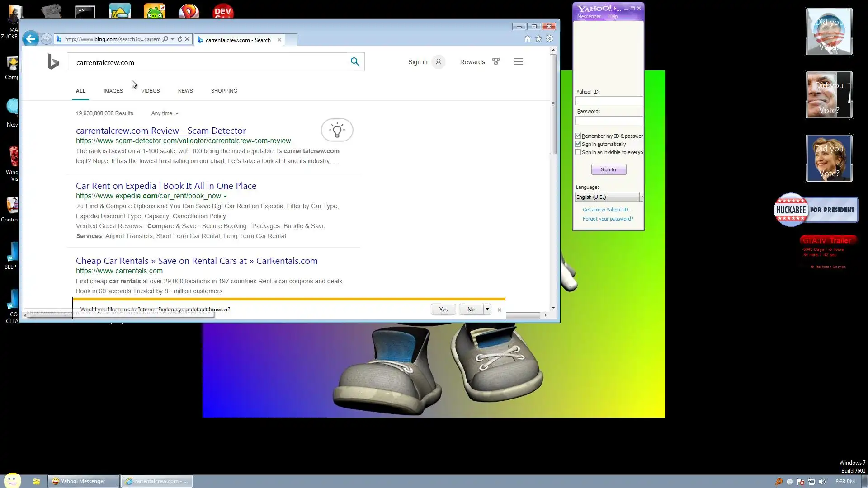This screenshot has width=868, height=488.
Task: Open Favorites star icon in IE
Action: tap(538, 39)
